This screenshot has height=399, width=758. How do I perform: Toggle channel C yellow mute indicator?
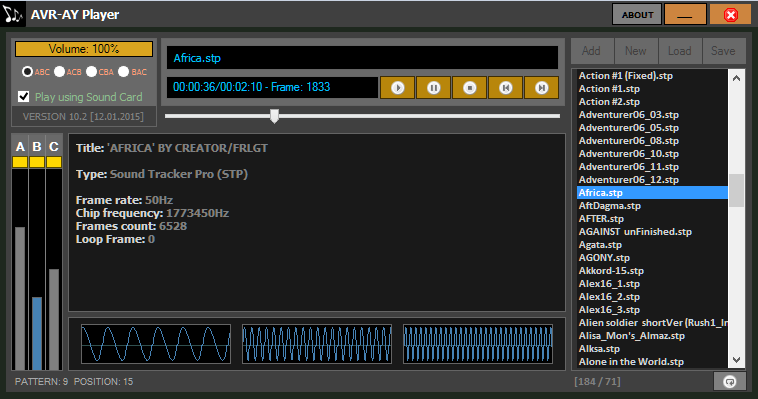click(x=54, y=162)
